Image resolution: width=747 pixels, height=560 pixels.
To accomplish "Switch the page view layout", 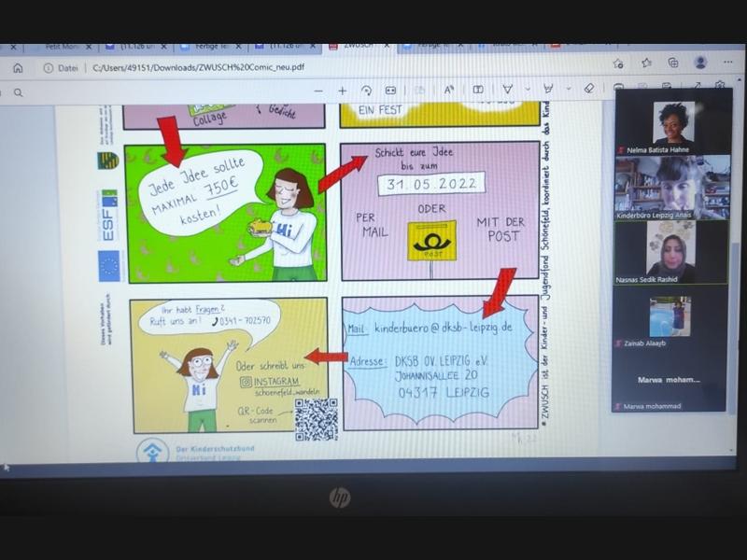I will 478,90.
